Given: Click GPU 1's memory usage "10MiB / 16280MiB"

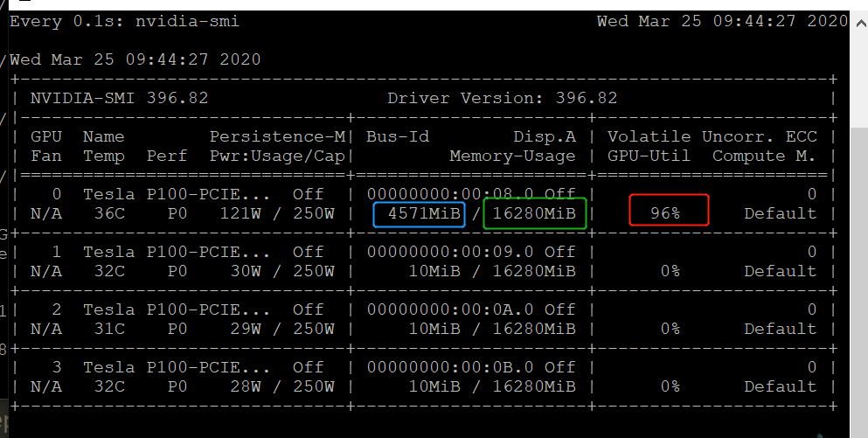Looking at the screenshot, I should pyautogui.click(x=492, y=271).
